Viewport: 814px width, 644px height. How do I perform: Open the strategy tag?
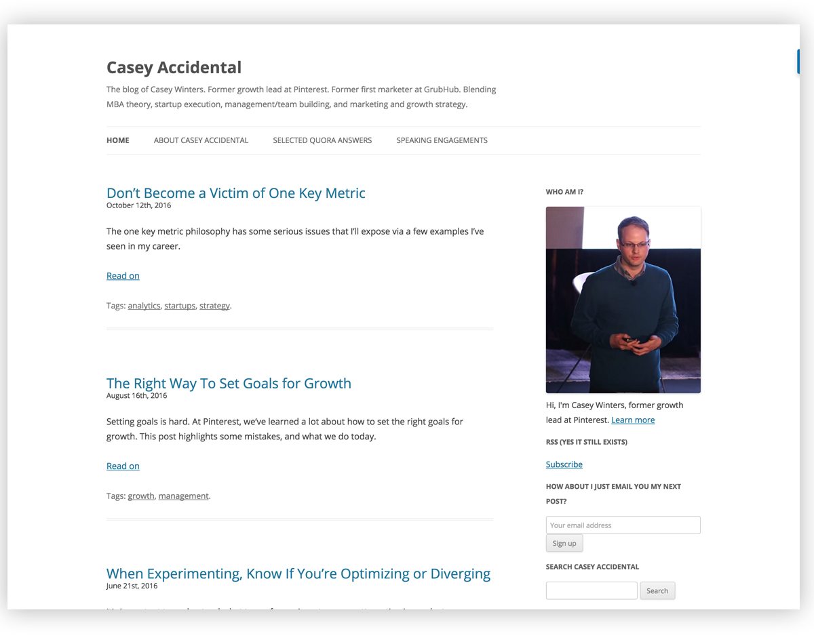click(214, 306)
